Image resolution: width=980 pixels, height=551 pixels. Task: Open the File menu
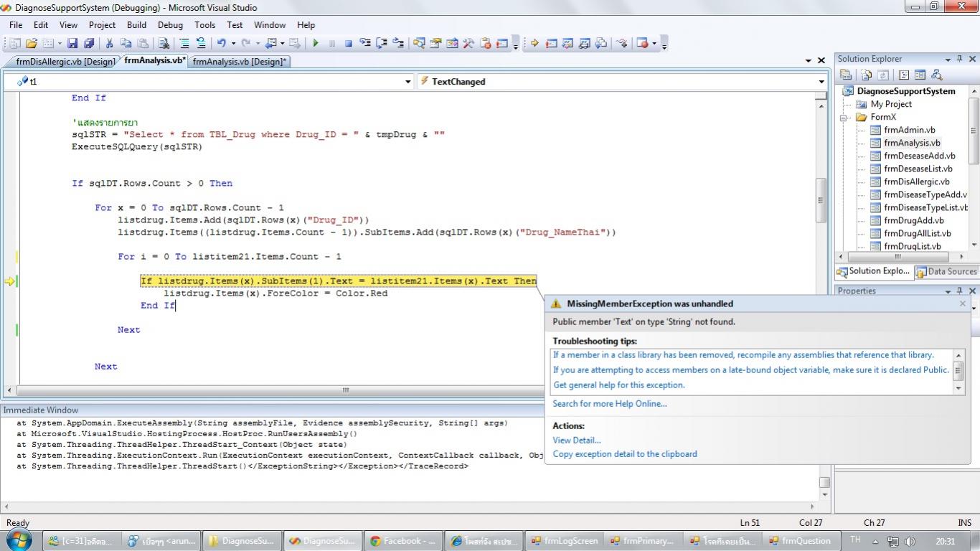(x=16, y=24)
